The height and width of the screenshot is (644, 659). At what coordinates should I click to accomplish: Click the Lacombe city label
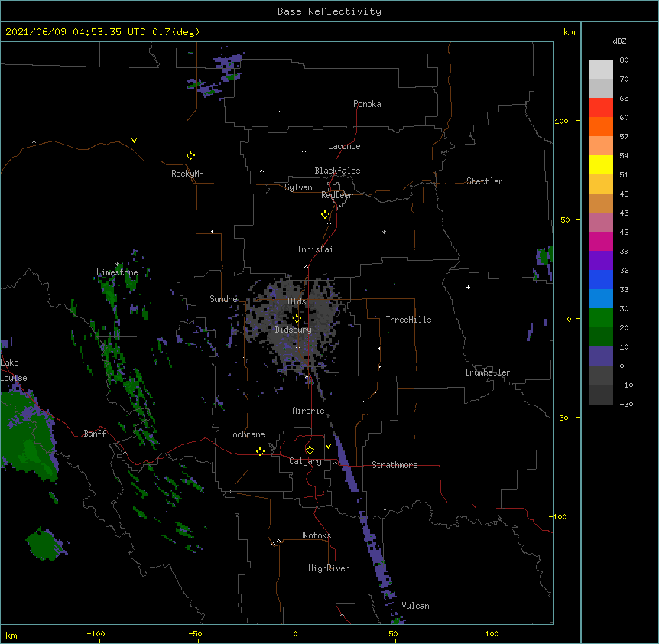[x=344, y=146]
